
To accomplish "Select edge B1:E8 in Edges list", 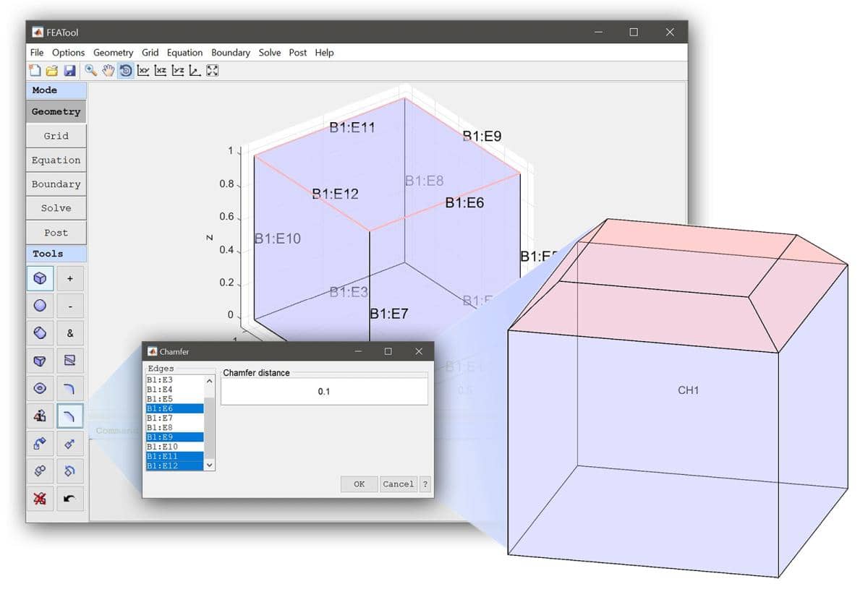I will click(174, 428).
